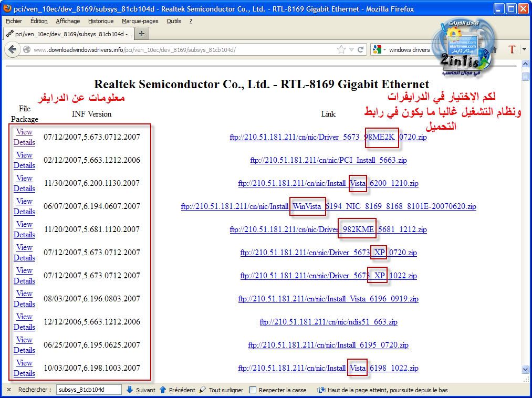Image resolution: width=532 pixels, height=398 pixels.
Task: Click the address bar URL field
Action: tap(183, 50)
